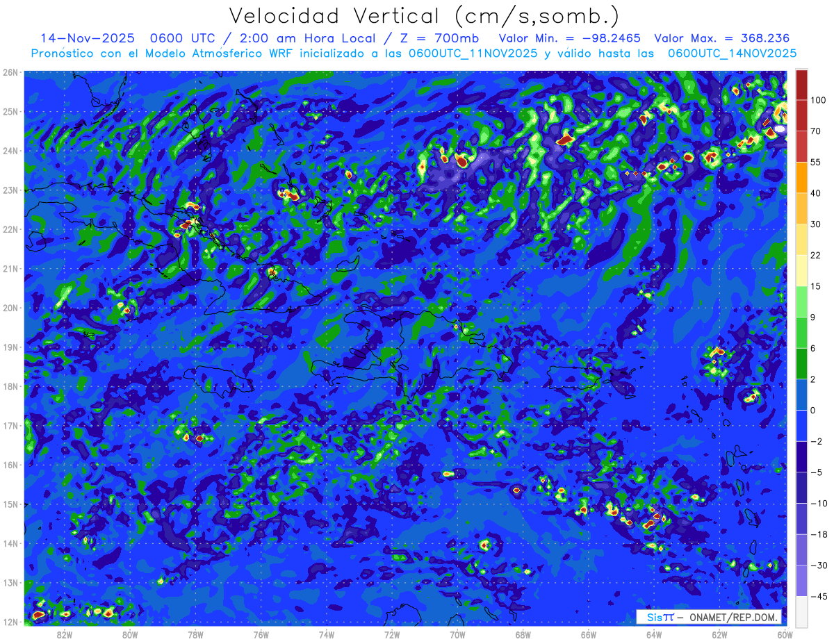
Task: Click the '26N' latitude label
Action: click(10, 72)
